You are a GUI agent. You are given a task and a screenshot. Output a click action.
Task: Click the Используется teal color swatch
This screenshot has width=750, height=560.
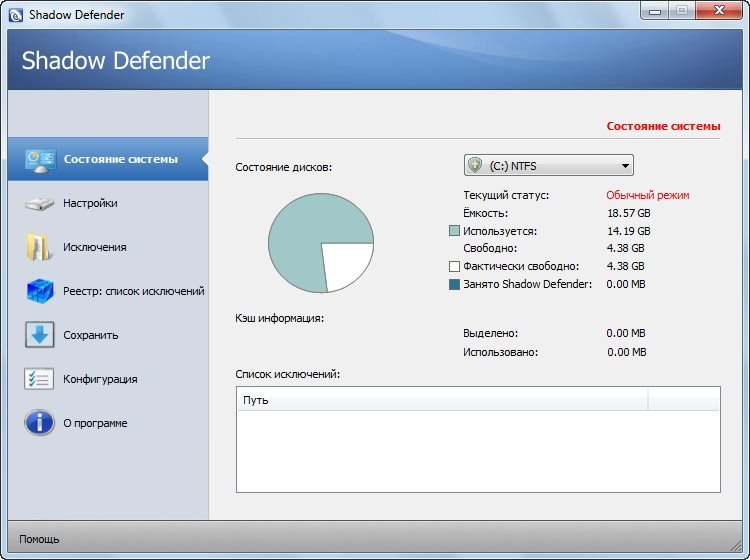454,231
